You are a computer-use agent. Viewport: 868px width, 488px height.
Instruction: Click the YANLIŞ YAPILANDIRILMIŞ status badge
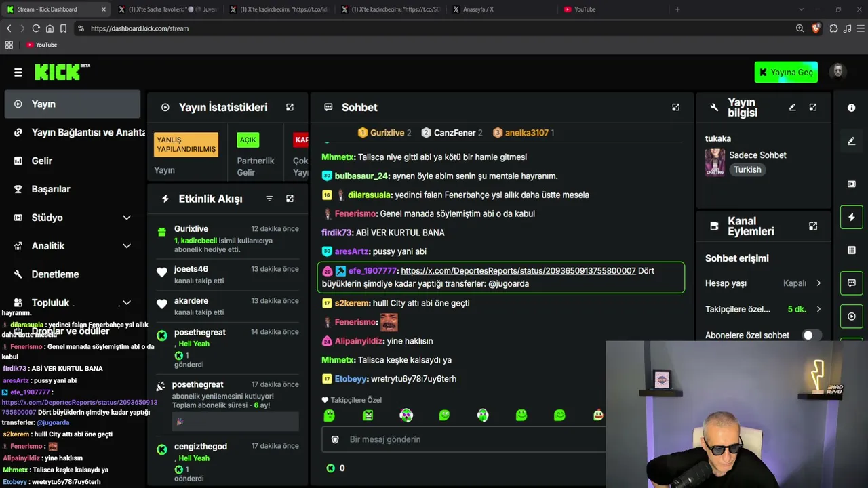point(186,144)
